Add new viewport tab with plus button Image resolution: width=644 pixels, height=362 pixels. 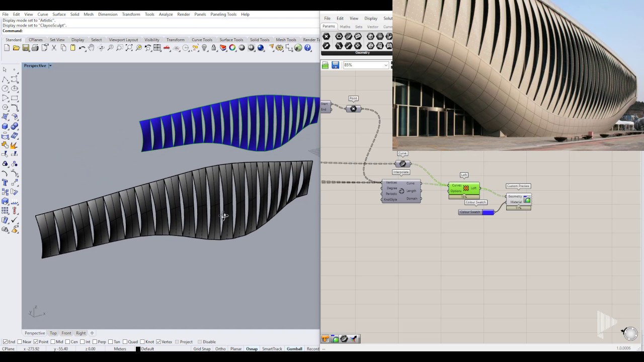coord(92,333)
